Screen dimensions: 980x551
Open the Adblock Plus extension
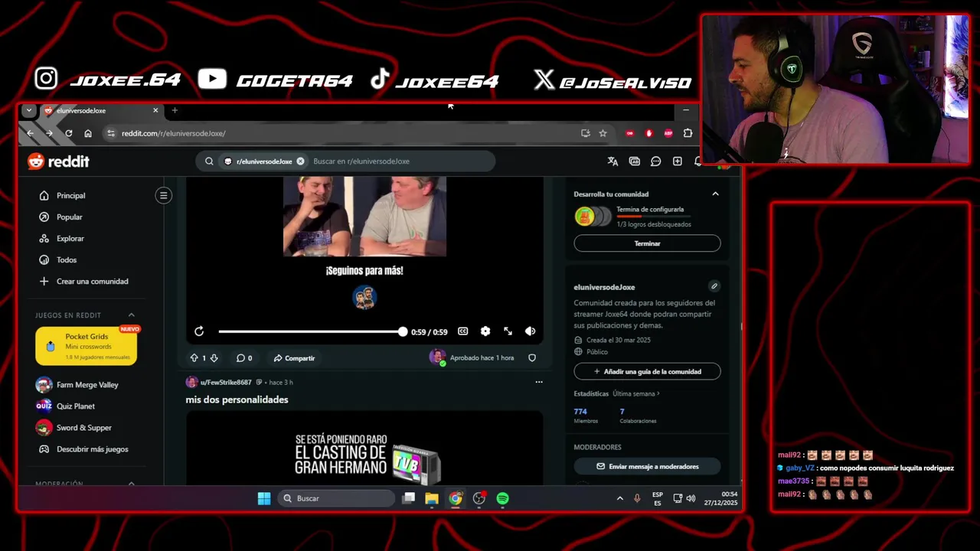pyautogui.click(x=668, y=133)
